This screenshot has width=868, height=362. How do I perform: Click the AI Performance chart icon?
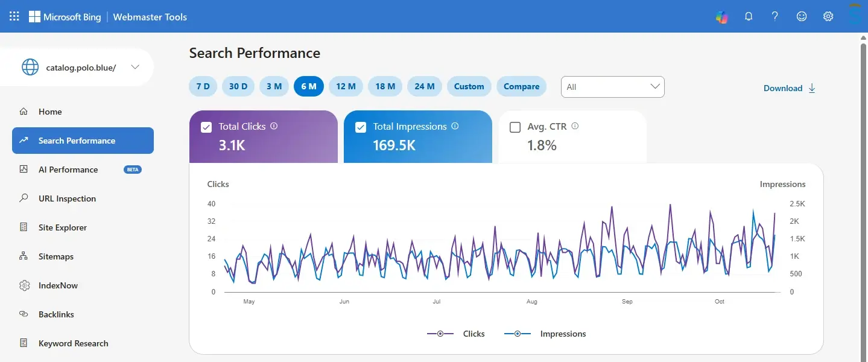tap(24, 170)
